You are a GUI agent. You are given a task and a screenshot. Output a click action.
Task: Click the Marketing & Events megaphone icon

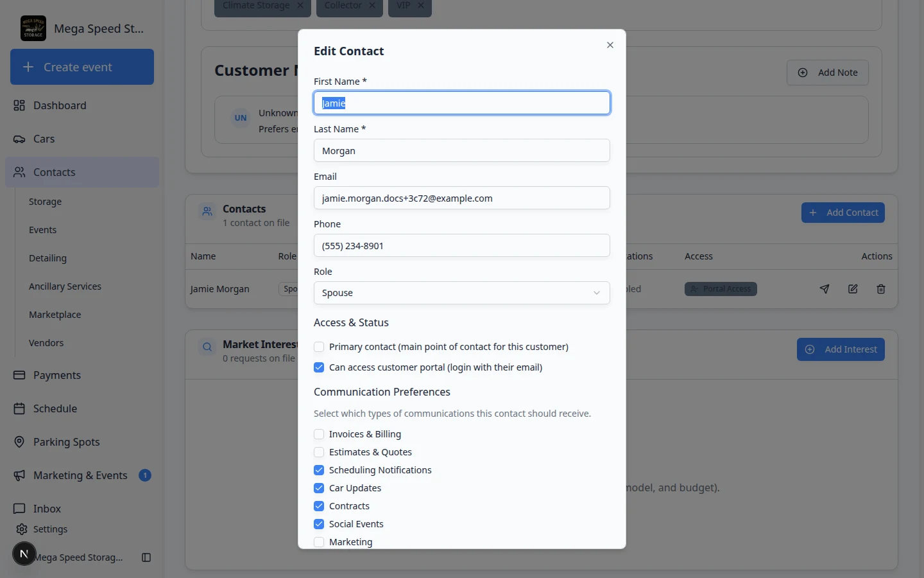click(x=19, y=475)
